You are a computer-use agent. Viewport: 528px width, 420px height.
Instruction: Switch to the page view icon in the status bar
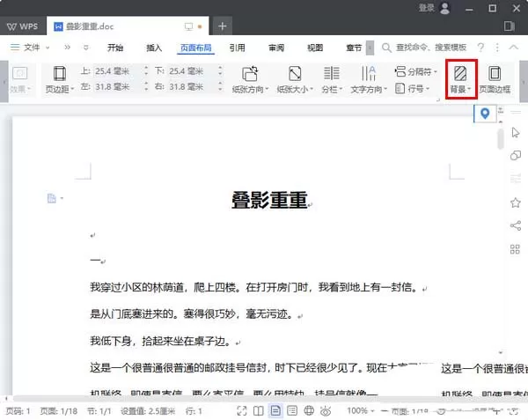275,411
